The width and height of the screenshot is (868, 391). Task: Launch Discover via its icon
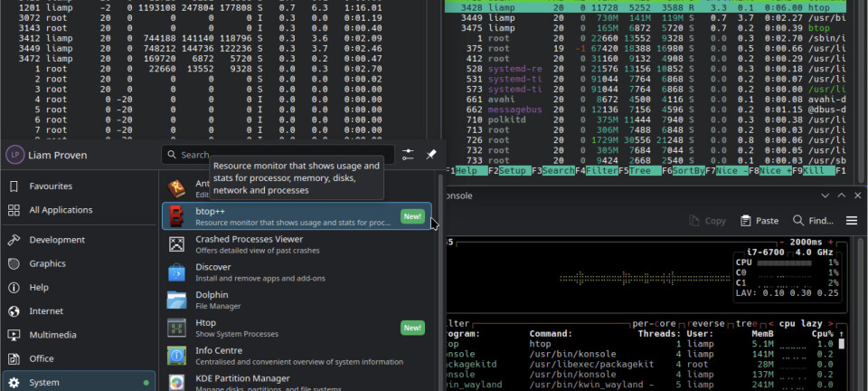click(176, 272)
